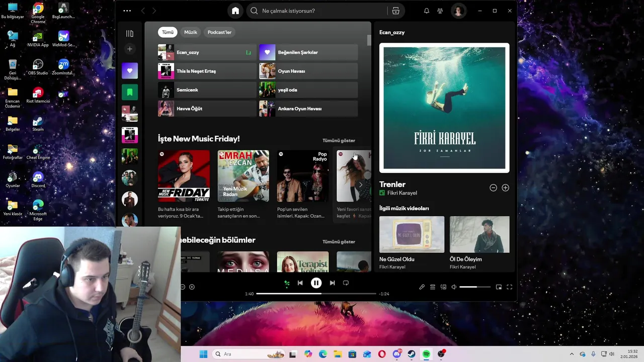644x362 pixels.
Task: Open the Ecan_ozzy playlist tile
Action: 207,52
